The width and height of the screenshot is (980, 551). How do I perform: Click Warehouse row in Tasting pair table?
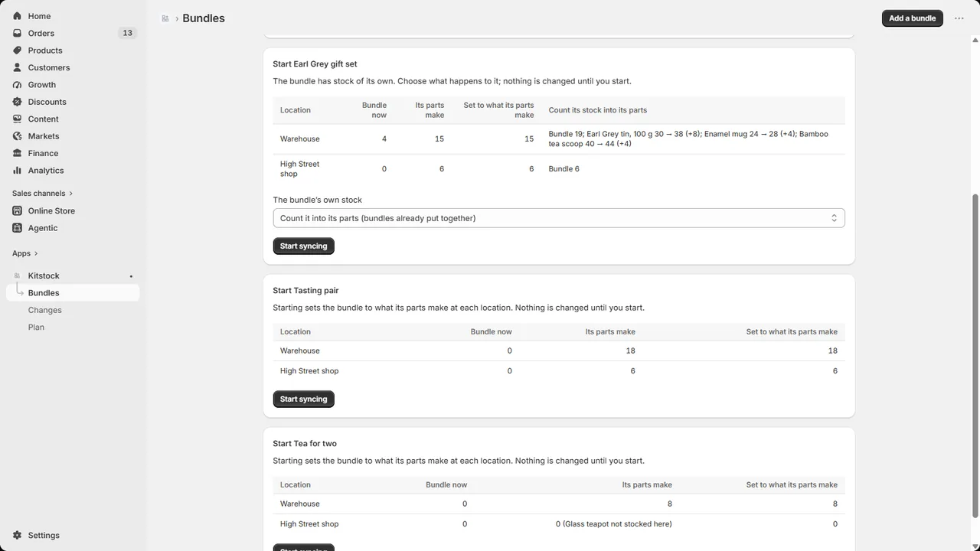(559, 350)
